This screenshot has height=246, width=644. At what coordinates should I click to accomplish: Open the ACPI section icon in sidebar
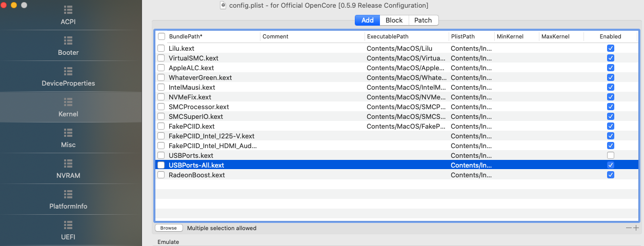tap(68, 10)
